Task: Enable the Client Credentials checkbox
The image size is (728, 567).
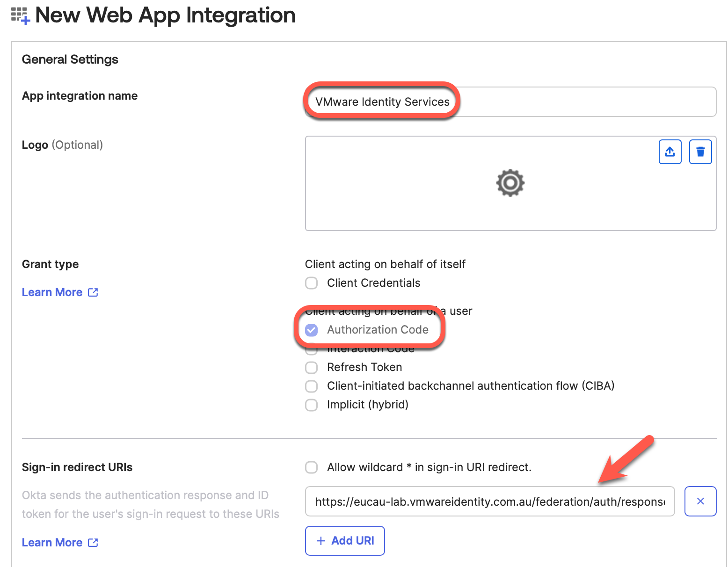Action: point(311,283)
